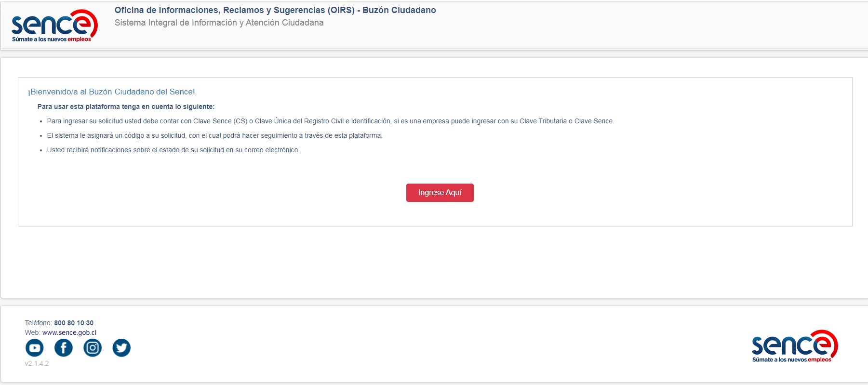Open the Sence Facebook page icon
Image resolution: width=868 pixels, height=385 pixels.
coord(63,347)
